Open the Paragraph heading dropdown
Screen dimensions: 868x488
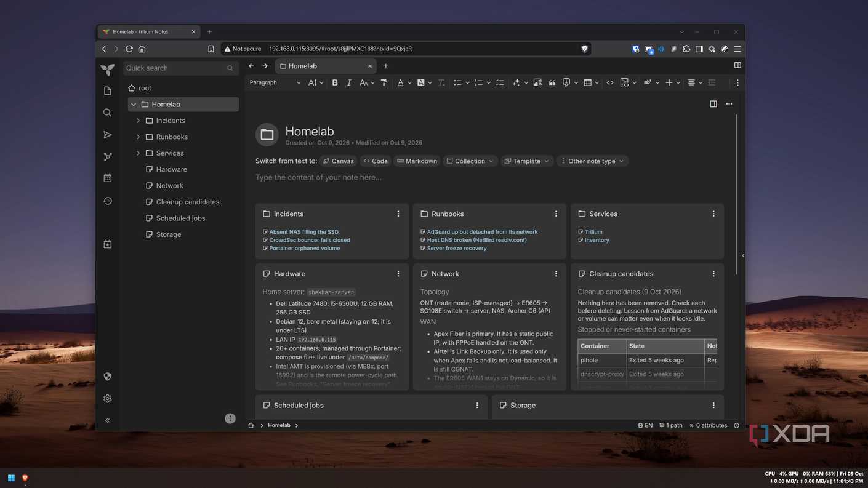point(275,82)
